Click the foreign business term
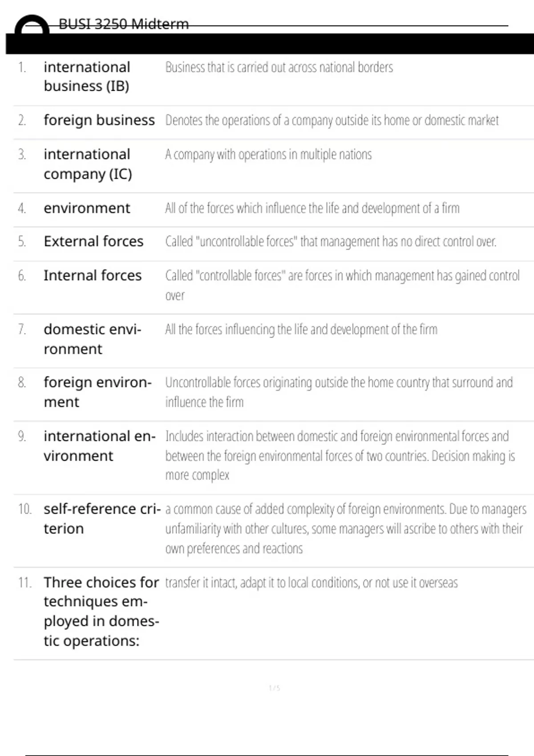Image resolution: width=534 pixels, height=756 pixels. [99, 120]
